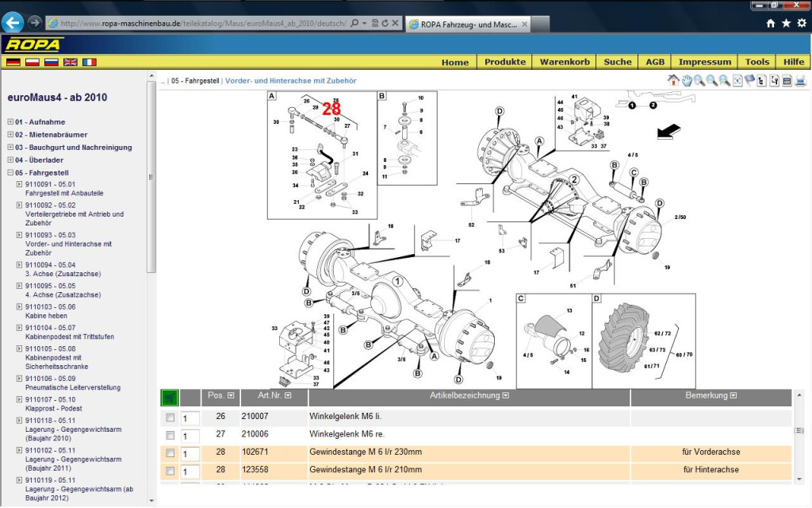Switch language to English flag
Viewport: 812px width, 508px height.
(x=71, y=62)
